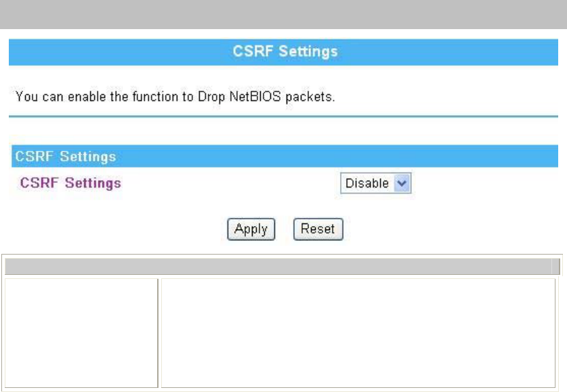Click the white section header text CSRF Settings

pos(66,156)
